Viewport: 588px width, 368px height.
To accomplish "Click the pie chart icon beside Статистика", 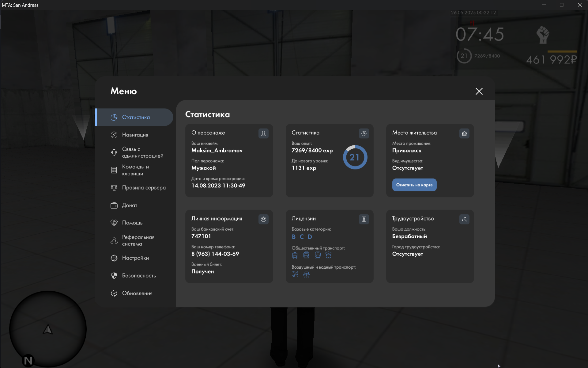I will [x=114, y=117].
